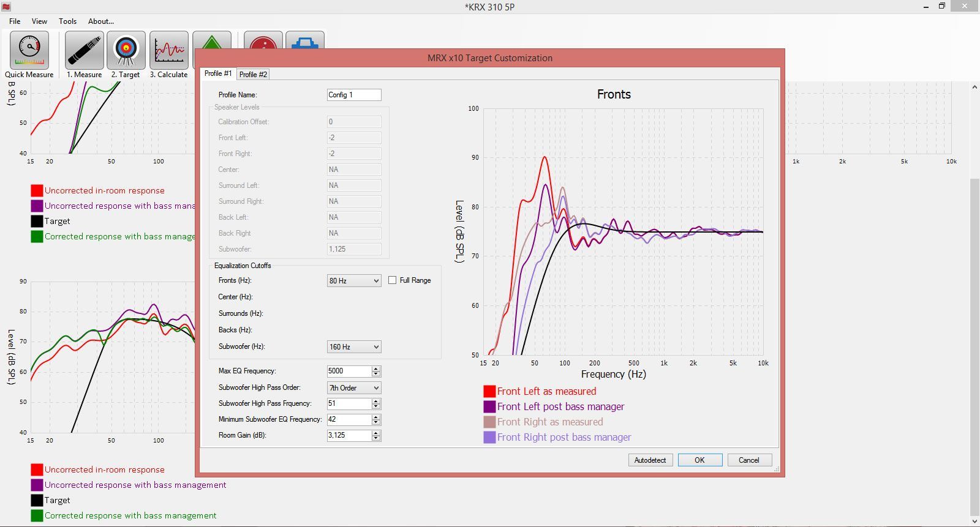Open Subwoofer High Pass Order dropdown
The width and height of the screenshot is (980, 527).
click(354, 387)
